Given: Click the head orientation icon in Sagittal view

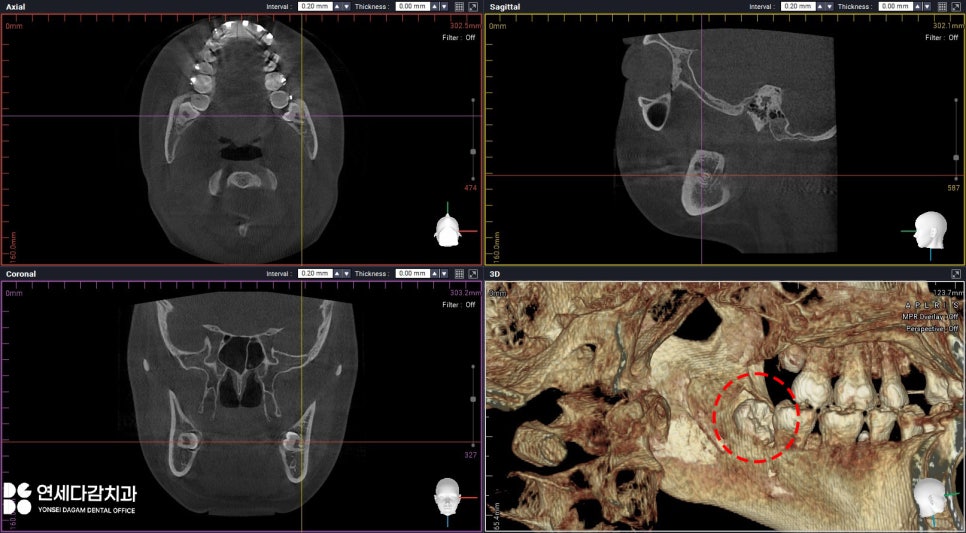Looking at the screenshot, I should click(930, 229).
